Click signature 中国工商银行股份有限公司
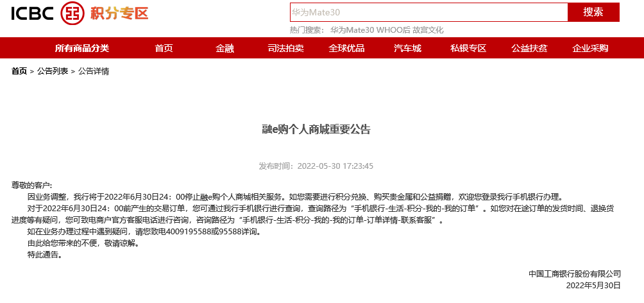This screenshot has width=644, height=303. tap(575, 274)
